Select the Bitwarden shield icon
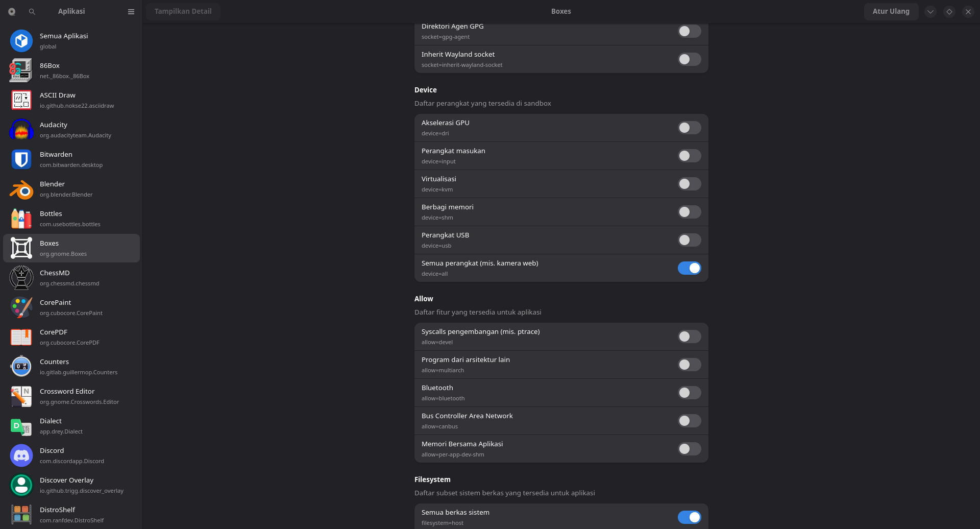 pyautogui.click(x=21, y=159)
